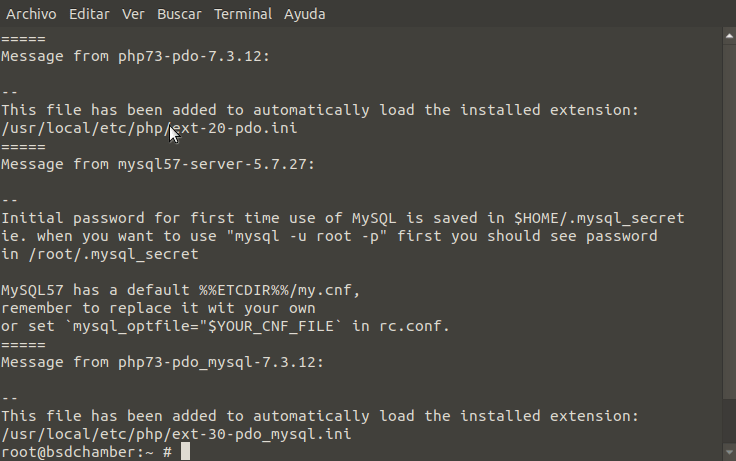Click the ext-30-pdo_mysql.ini file path
The height and width of the screenshot is (461, 736).
176,434
